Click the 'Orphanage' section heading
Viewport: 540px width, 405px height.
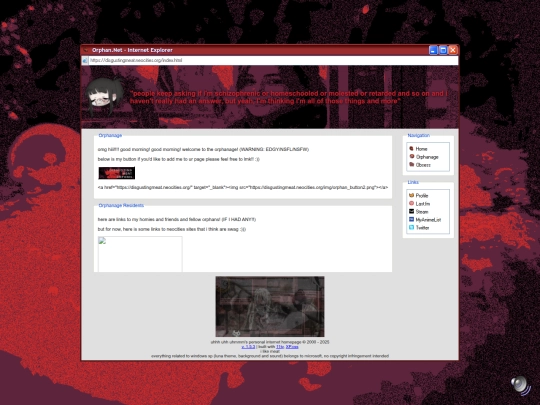[110, 135]
